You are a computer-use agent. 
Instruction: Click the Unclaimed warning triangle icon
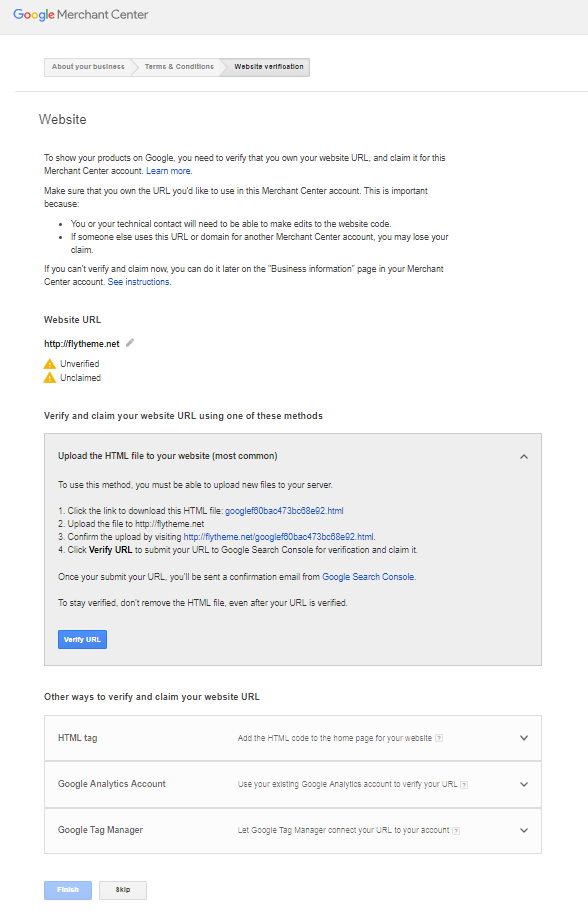tap(50, 378)
